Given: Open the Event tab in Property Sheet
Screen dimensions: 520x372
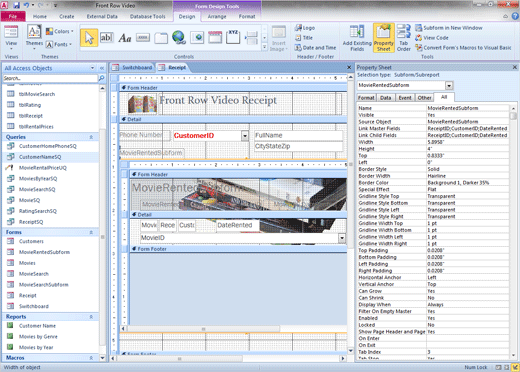Looking at the screenshot, I should (405, 98).
